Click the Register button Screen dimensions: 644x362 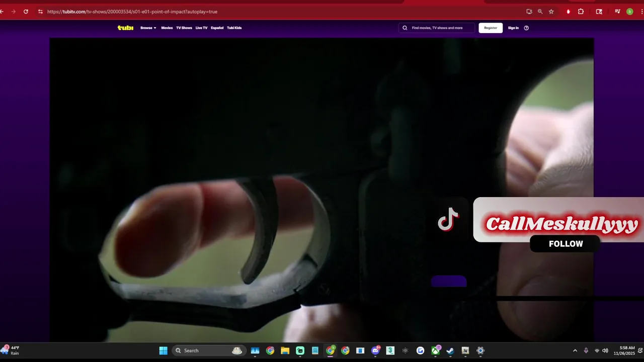(491, 28)
